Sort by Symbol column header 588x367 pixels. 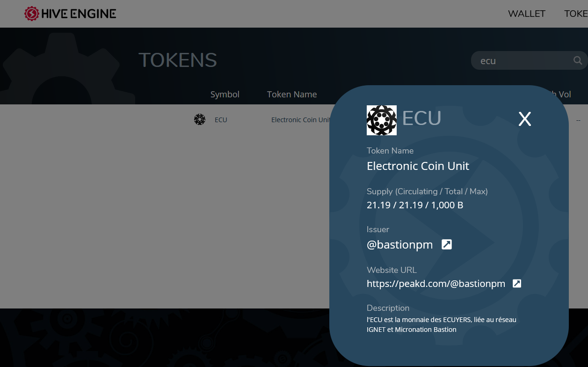[x=225, y=94]
